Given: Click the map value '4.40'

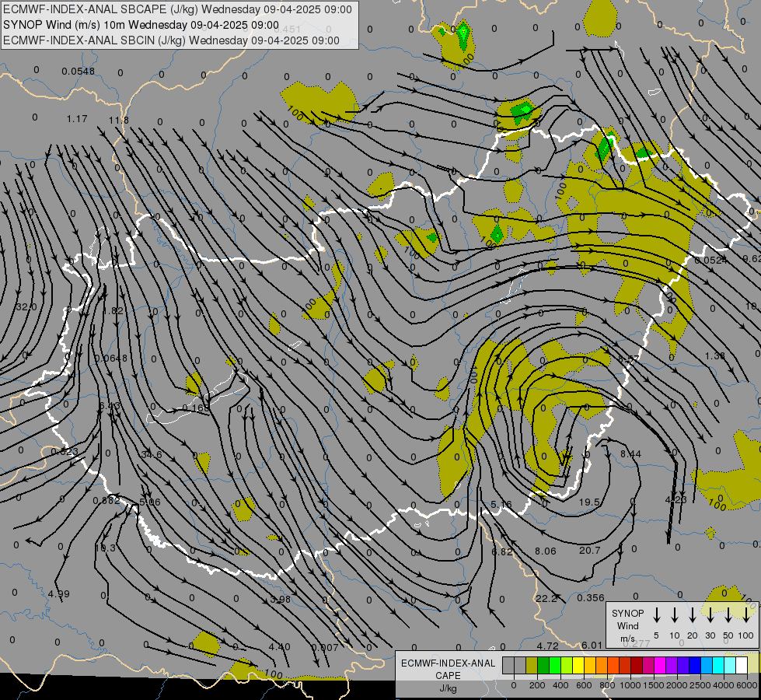Looking at the screenshot, I should point(280,646).
